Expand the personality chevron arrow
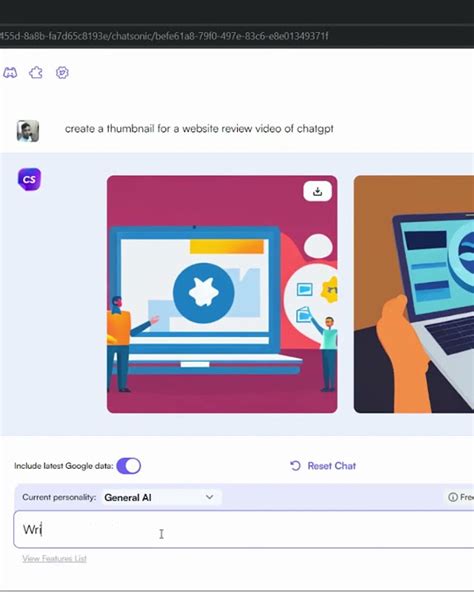This screenshot has height=592, width=474. (x=210, y=497)
